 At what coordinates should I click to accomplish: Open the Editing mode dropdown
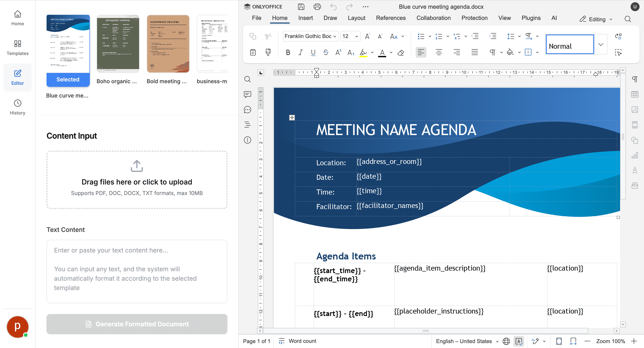tap(596, 19)
